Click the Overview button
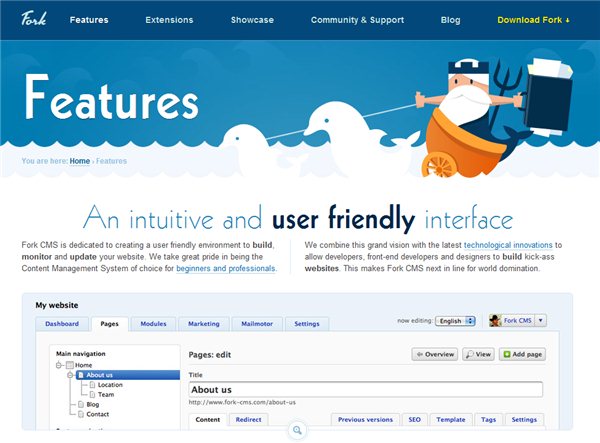The image size is (600, 443). (435, 354)
